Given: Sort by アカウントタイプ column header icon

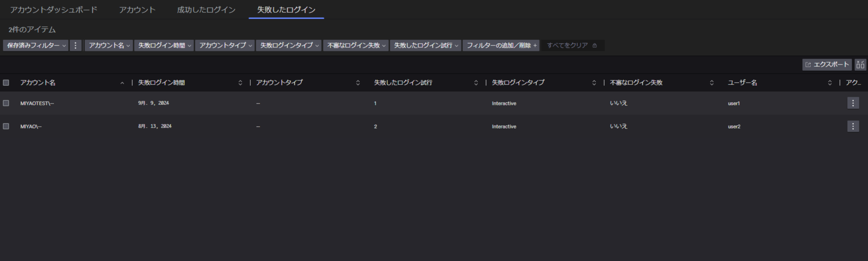Looking at the screenshot, I should (x=357, y=83).
